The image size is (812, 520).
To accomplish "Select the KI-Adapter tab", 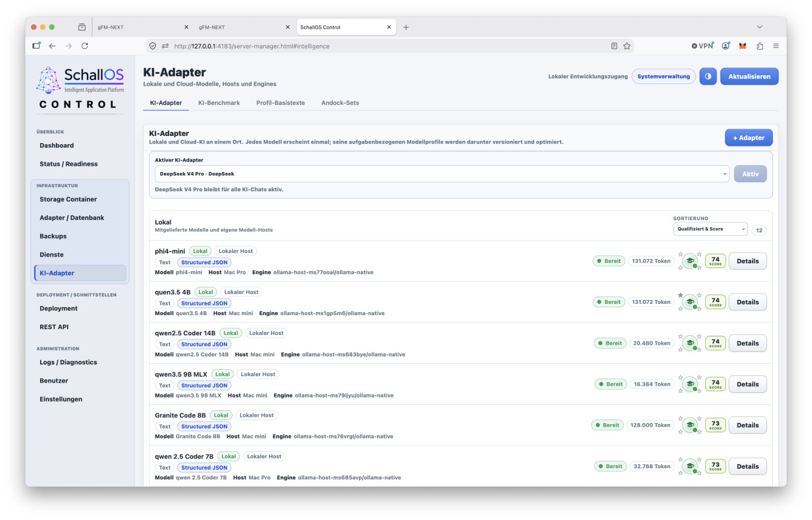I will point(166,102).
